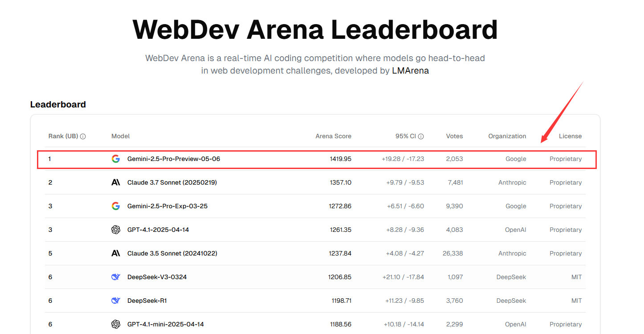The width and height of the screenshot is (644, 334).
Task: Click the votes count 3,760
Action: [x=455, y=301]
